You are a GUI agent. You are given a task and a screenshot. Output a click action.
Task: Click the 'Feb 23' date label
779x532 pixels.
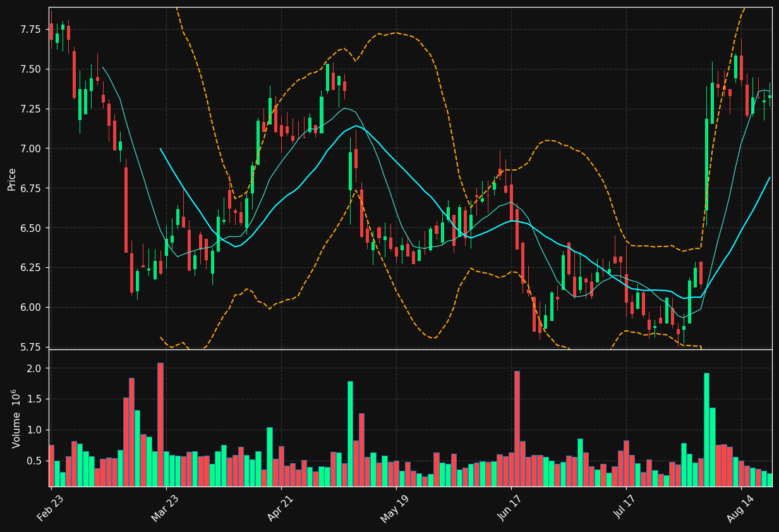[x=50, y=509]
